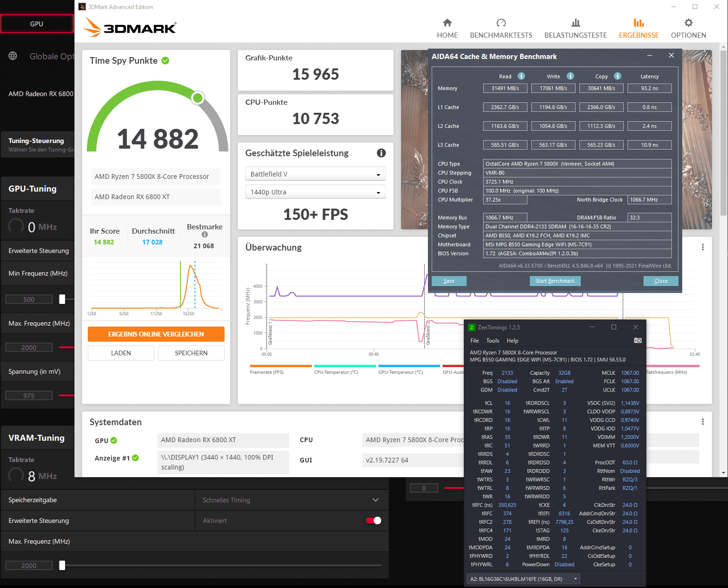Toggle Erweiterte Steuerung switch in VRAM-Tuning
728x588 pixels.
(x=374, y=521)
